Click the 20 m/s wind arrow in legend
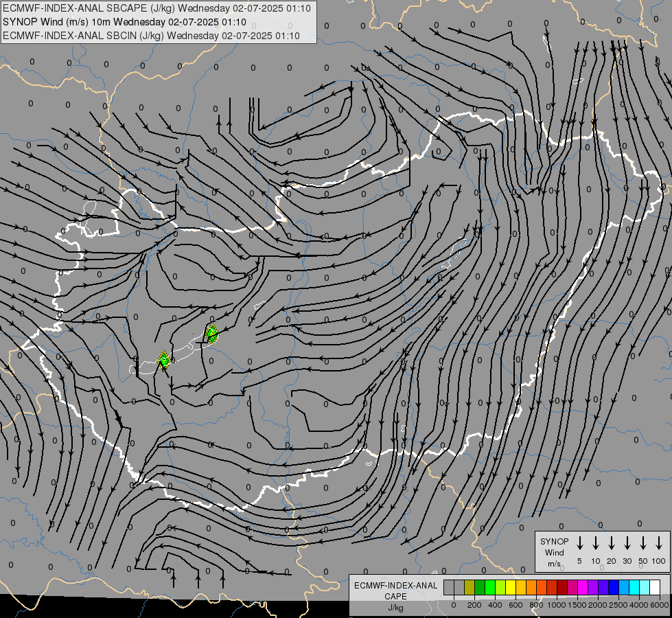This screenshot has height=618, width=672. coord(612,542)
